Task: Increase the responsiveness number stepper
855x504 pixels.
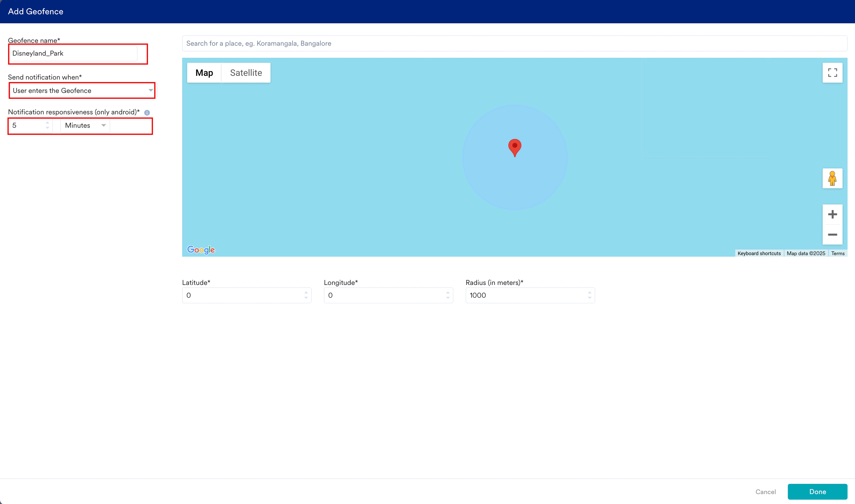Action: (48, 123)
